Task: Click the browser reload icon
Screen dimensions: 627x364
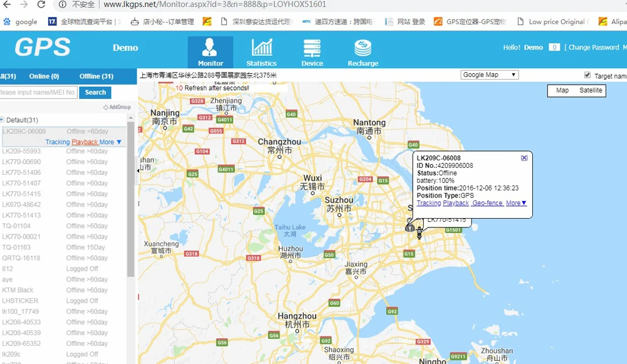Action: tap(41, 4)
